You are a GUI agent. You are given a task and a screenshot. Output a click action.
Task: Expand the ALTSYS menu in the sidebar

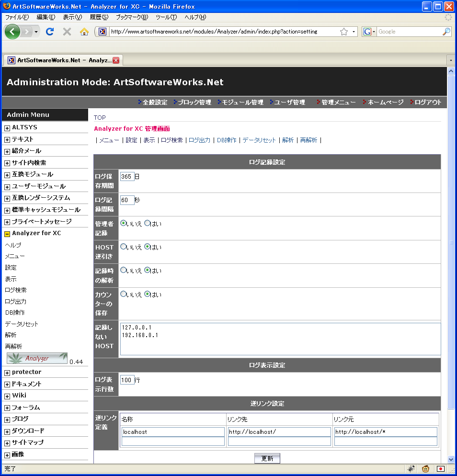click(7, 128)
